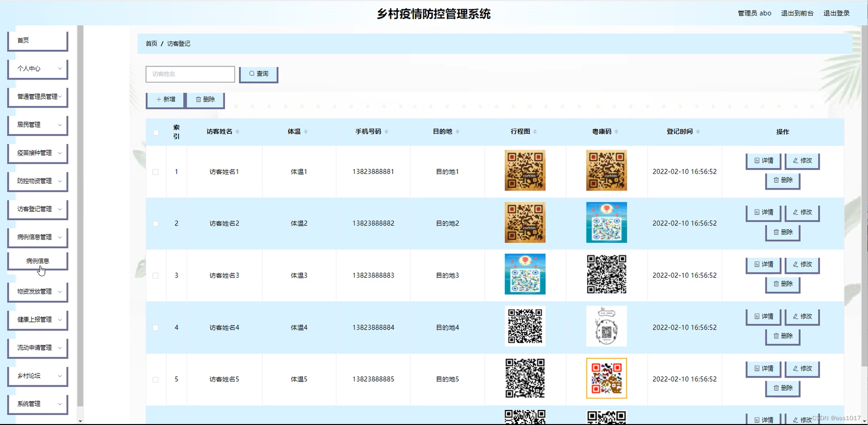
Task: Expand 流动申请管理 sidebar menu
Action: click(x=37, y=348)
